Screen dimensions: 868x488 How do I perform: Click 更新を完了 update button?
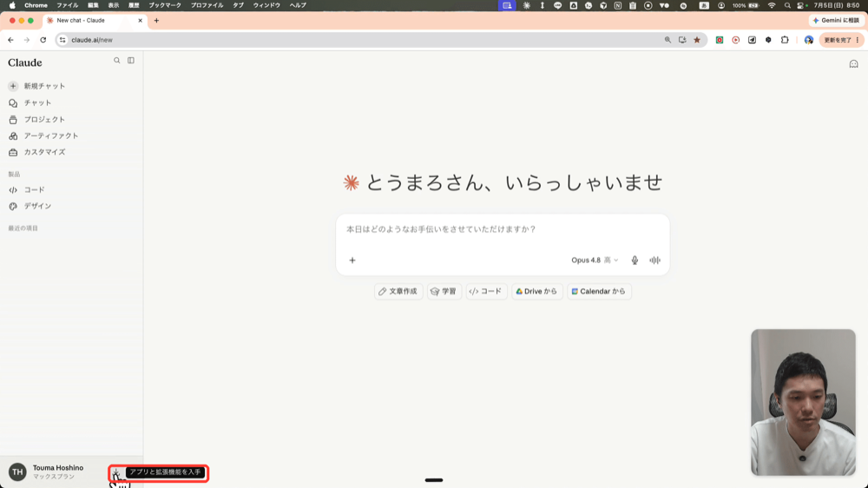(841, 40)
